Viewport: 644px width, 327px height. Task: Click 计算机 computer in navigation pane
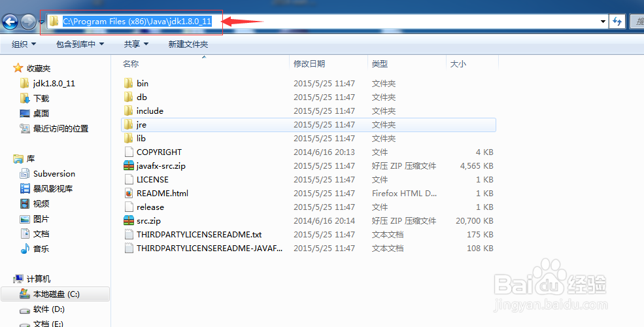pos(39,279)
